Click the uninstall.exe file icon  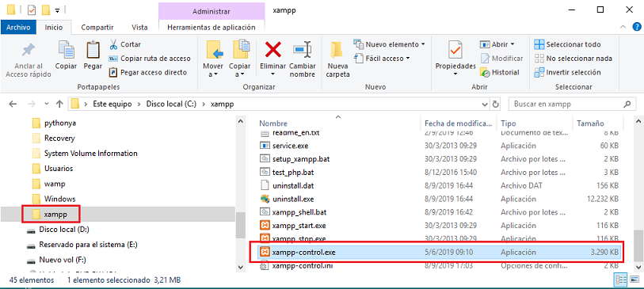(265, 199)
